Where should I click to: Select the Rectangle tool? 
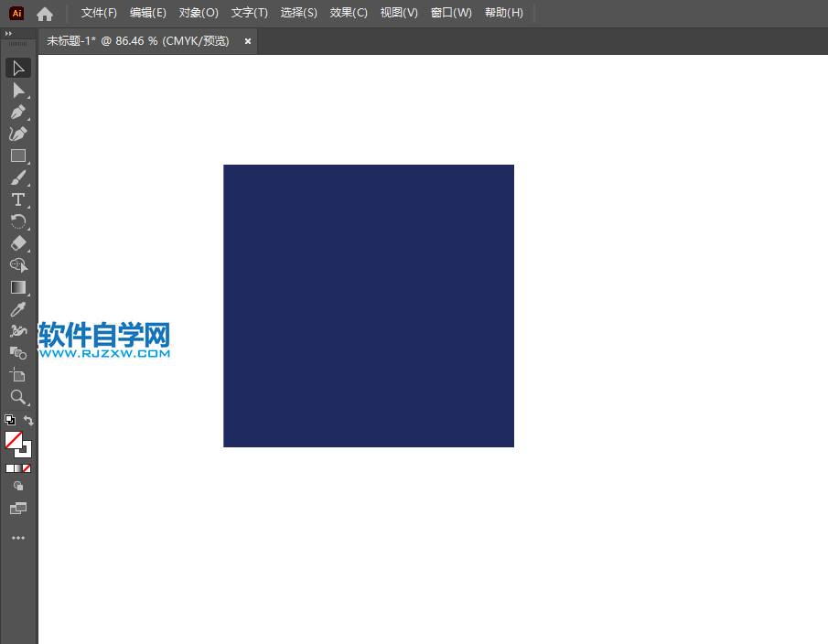pos(18,156)
